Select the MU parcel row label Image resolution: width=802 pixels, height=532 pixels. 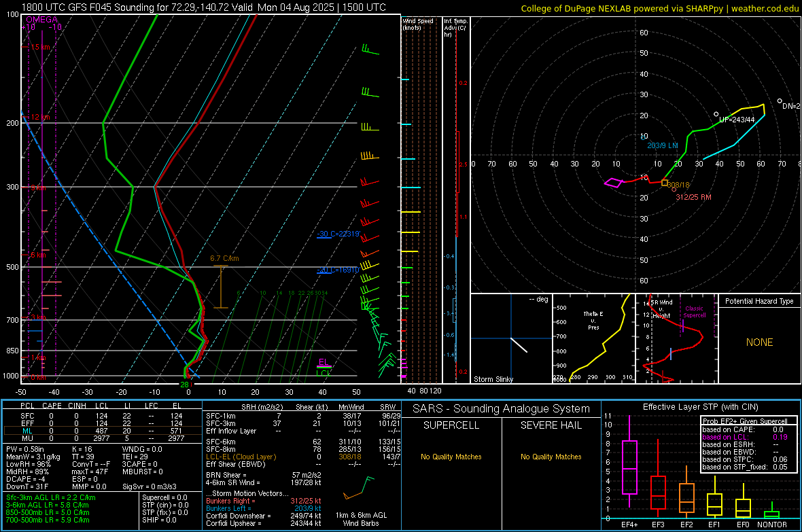[x=27, y=438]
